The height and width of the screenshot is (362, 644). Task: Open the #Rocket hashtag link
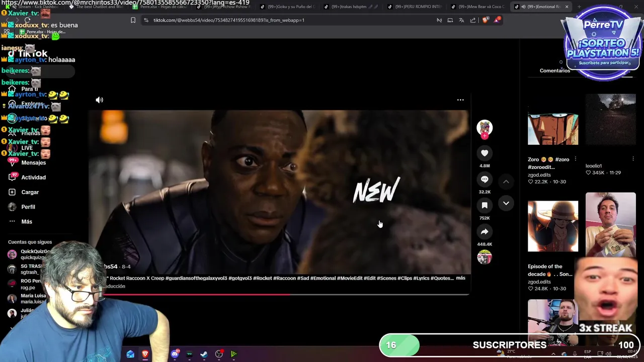262,278
